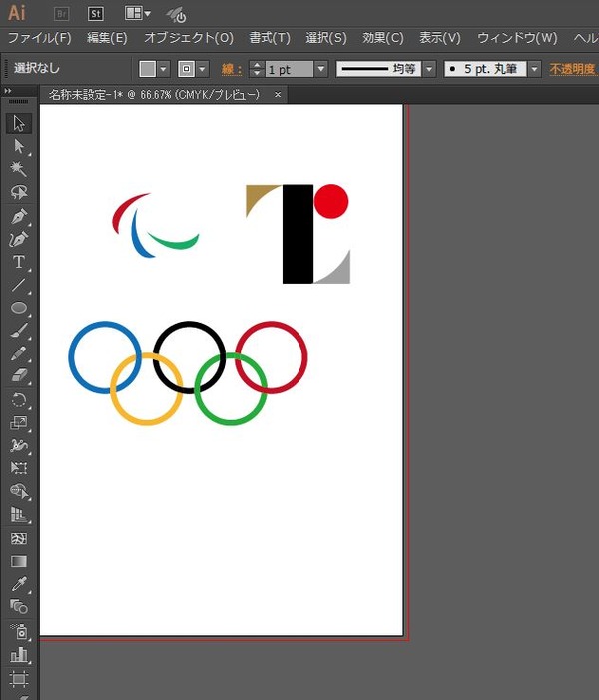The image size is (599, 700).
Task: Expand the stroke color dropdown arrow
Action: [203, 69]
